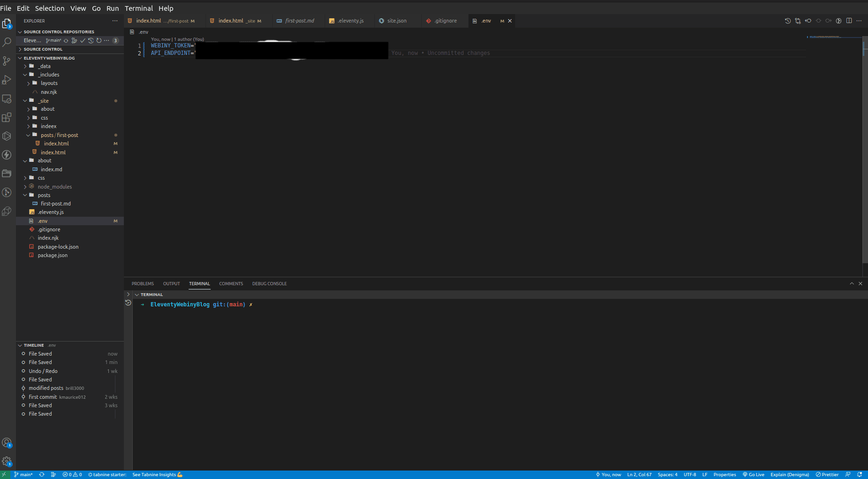The image size is (868, 479).
Task: Open the Manage settings gear
Action: pyautogui.click(x=7, y=461)
